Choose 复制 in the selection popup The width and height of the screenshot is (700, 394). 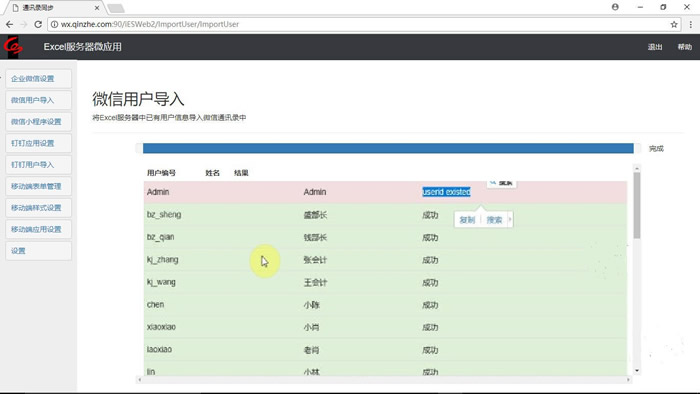pos(467,220)
